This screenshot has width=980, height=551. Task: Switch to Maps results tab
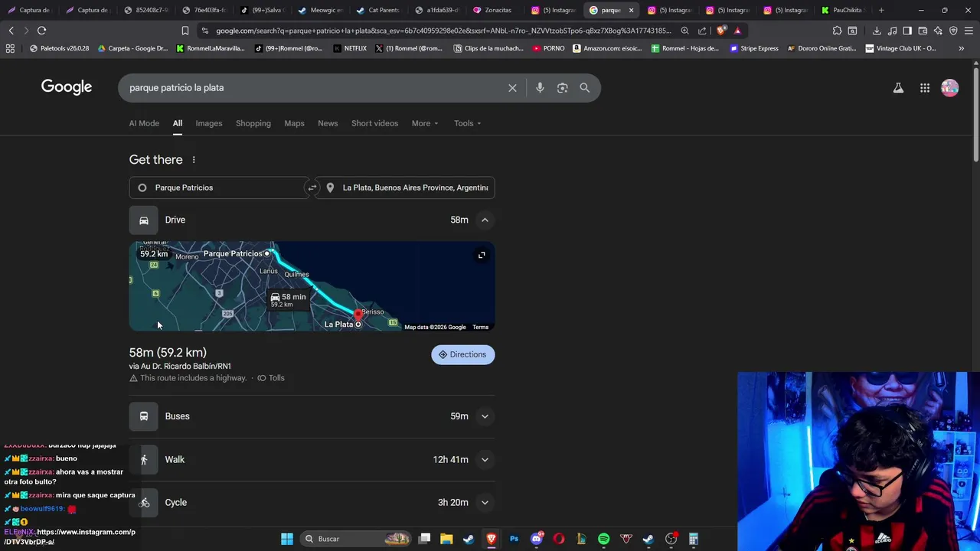coord(294,123)
